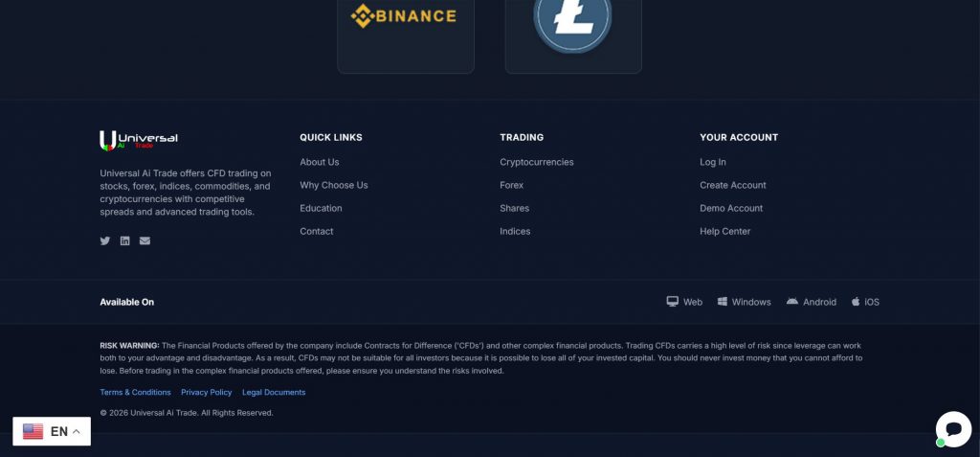980x457 pixels.
Task: Select the Android platform icon
Action: (792, 302)
